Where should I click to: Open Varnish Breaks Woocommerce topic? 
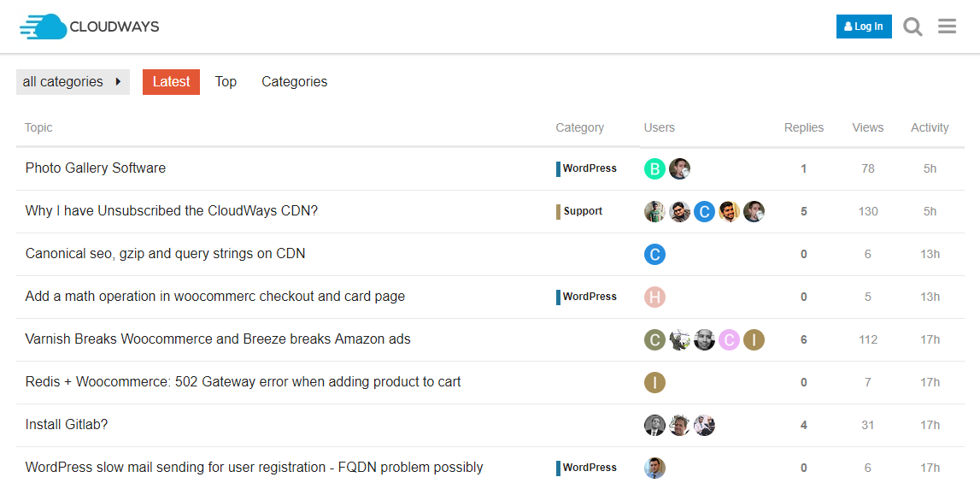coord(218,339)
